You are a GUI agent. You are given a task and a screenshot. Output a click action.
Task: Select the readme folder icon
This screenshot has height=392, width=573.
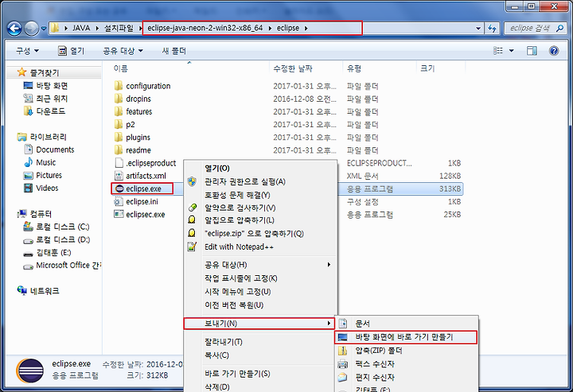point(119,150)
